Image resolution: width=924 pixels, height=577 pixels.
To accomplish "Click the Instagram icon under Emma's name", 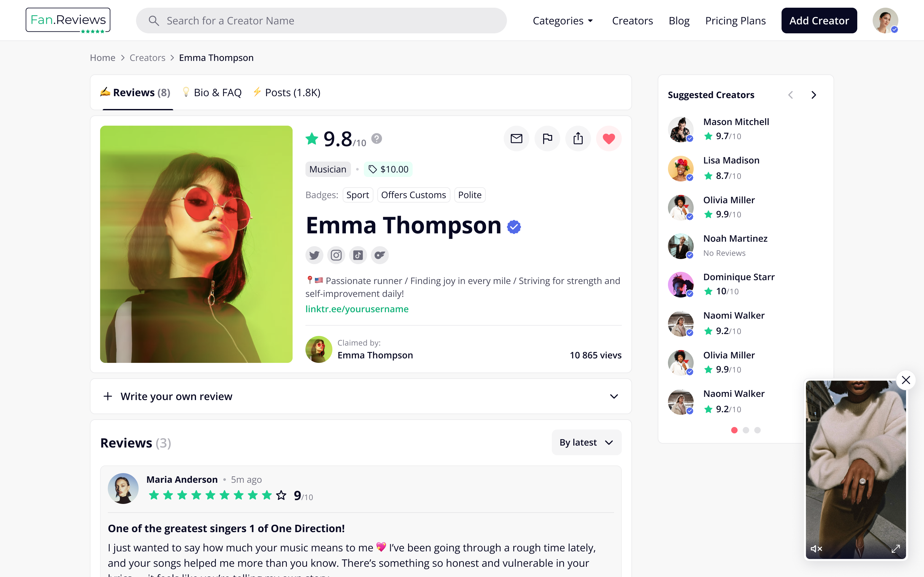I will point(336,255).
